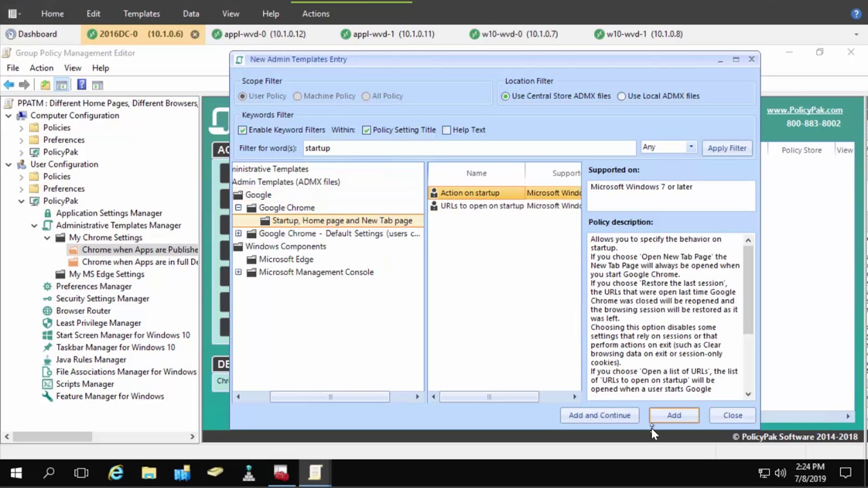This screenshot has width=868, height=488.
Task: Open Internet Explorer from the taskbar
Action: coord(116,472)
